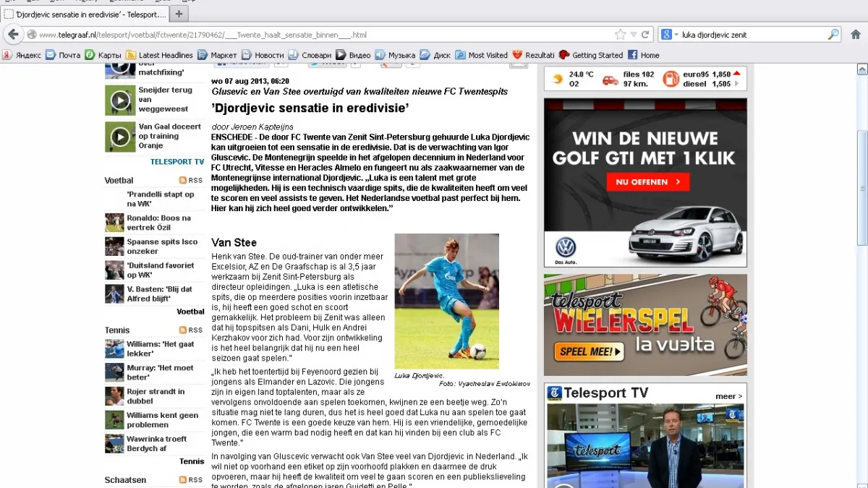Open 'Duitsland favoriet op WK' headline
This screenshot has width=868, height=488.
[161, 270]
